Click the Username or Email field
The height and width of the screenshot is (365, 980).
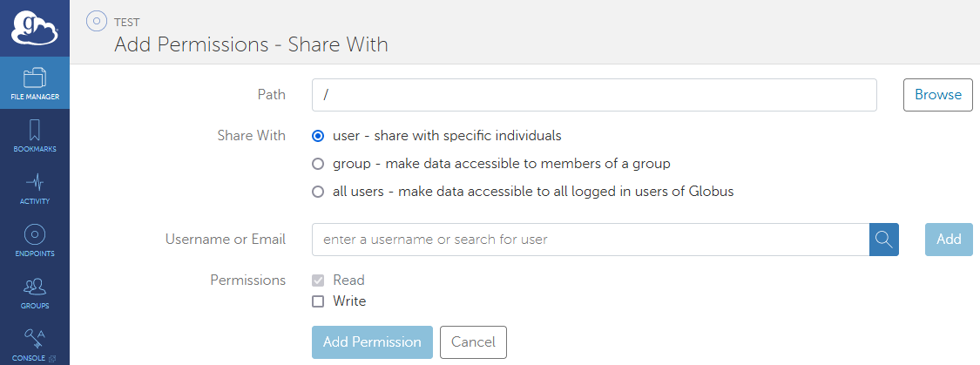pos(590,239)
